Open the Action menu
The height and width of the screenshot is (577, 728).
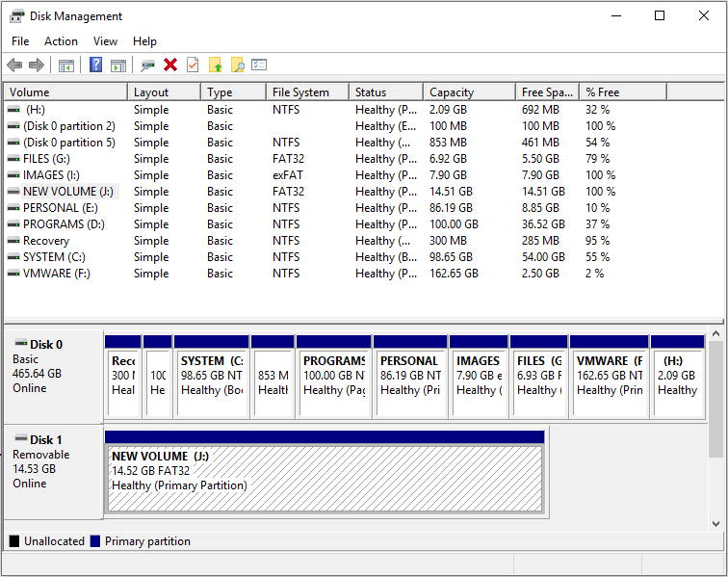61,41
